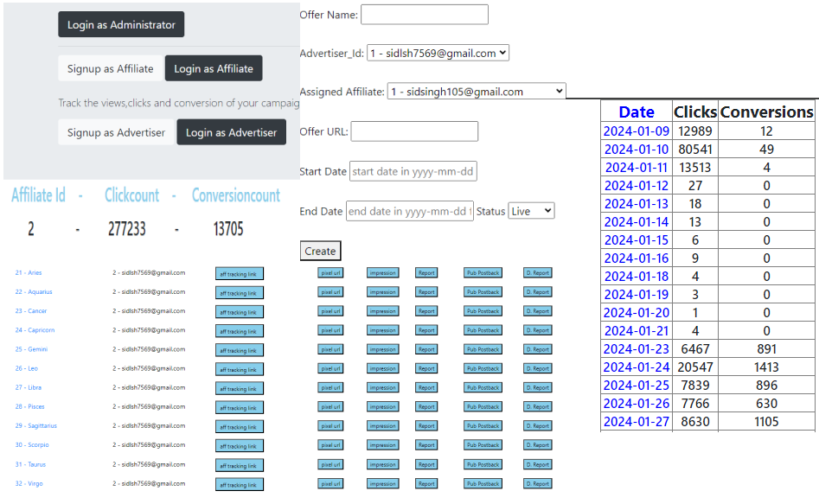Click Login as Affiliate button
This screenshot has height=504, width=819.
(x=214, y=69)
